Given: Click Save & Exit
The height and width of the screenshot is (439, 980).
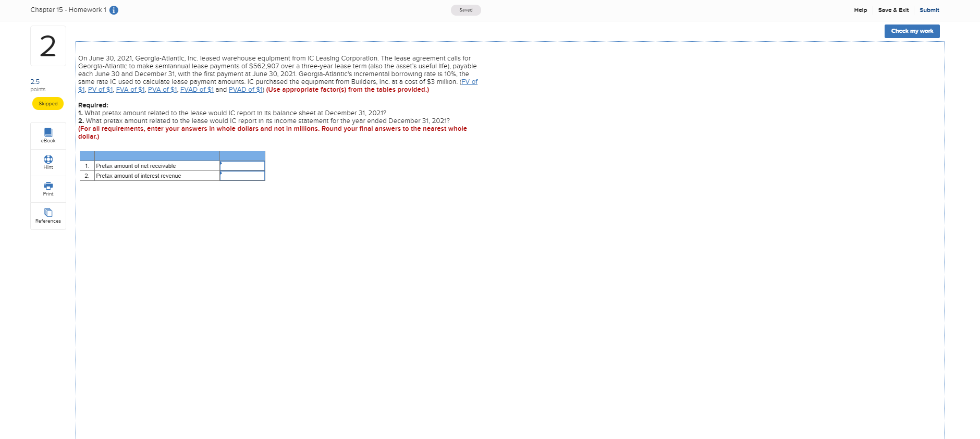Looking at the screenshot, I should tap(893, 10).
